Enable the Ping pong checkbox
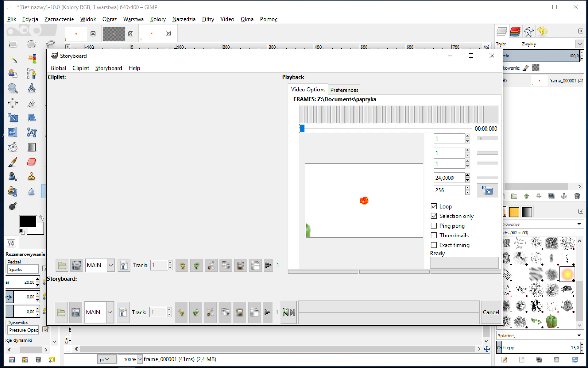Screen dimensions: 588x368 point(434,226)
